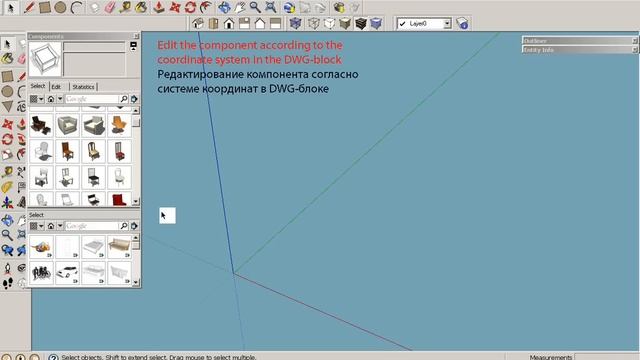
Task: Switch to Left view
Action: pos(276,24)
